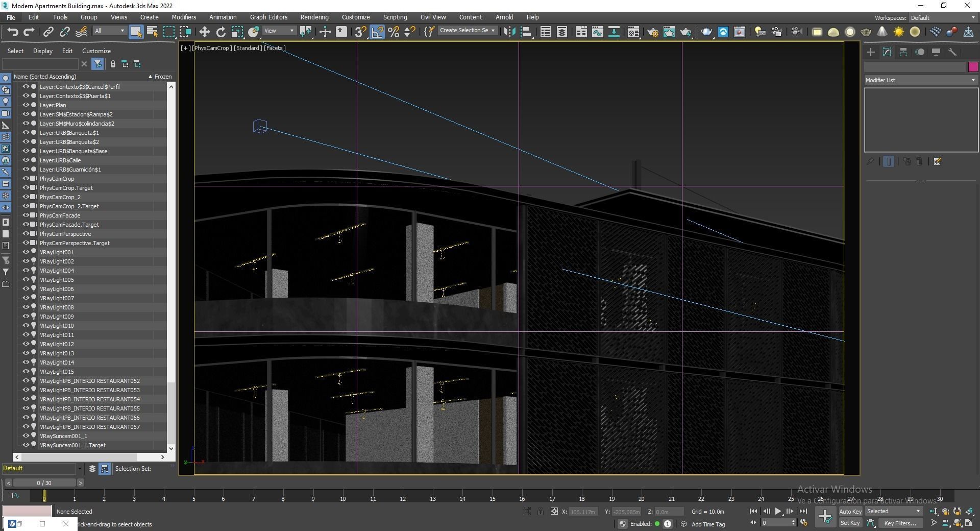Open the Graph Editors menu

[268, 17]
